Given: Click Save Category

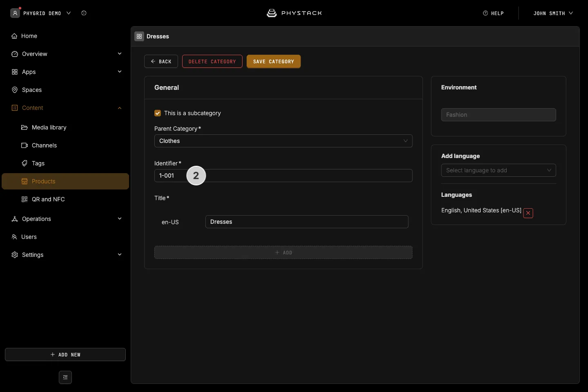Looking at the screenshot, I should coord(274,61).
